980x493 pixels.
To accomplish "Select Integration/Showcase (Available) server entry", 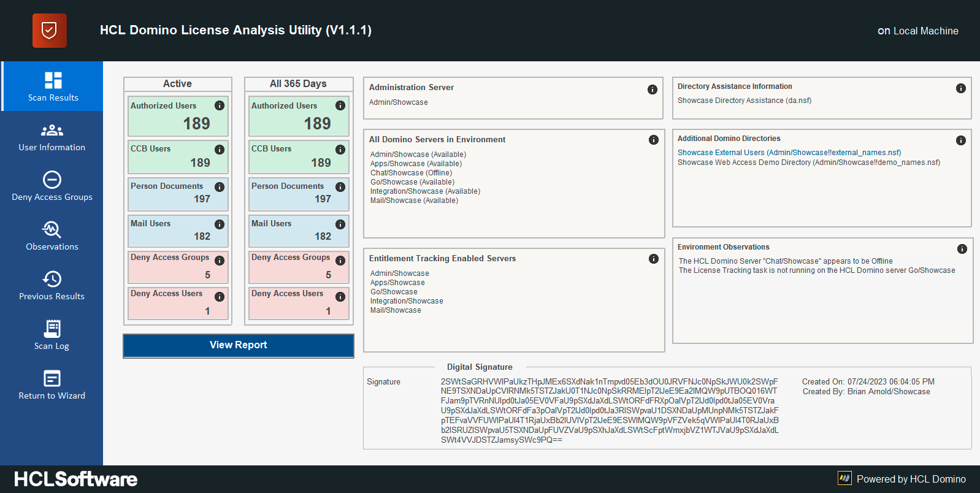I will click(426, 191).
